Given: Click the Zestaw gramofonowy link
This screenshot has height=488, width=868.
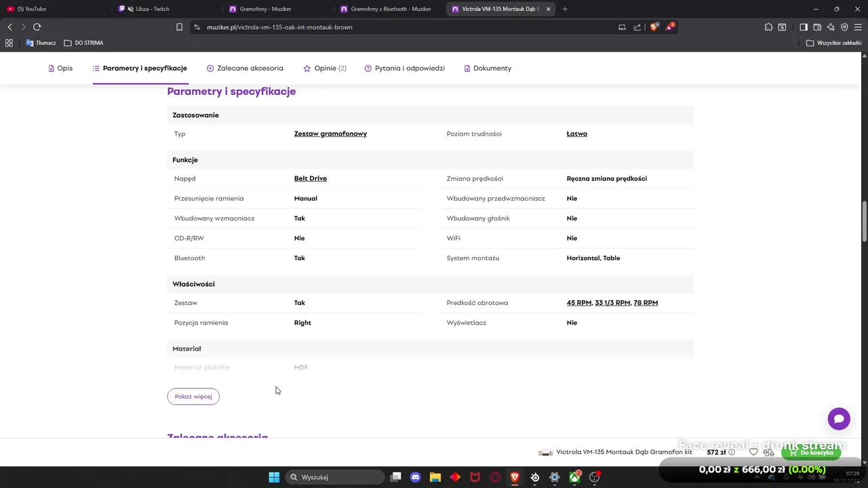Looking at the screenshot, I should pyautogui.click(x=330, y=134).
